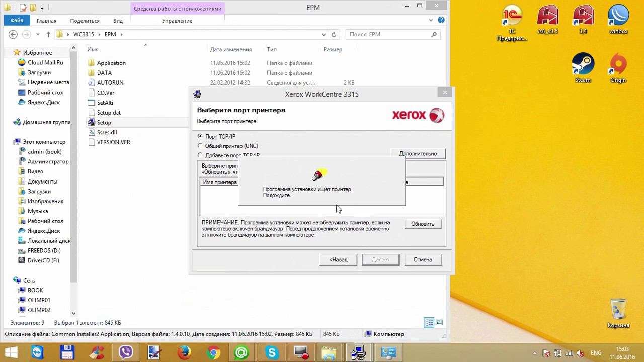The height and width of the screenshot is (362, 644).
Task: Click the Обновить button to refresh printers
Action: [423, 224]
